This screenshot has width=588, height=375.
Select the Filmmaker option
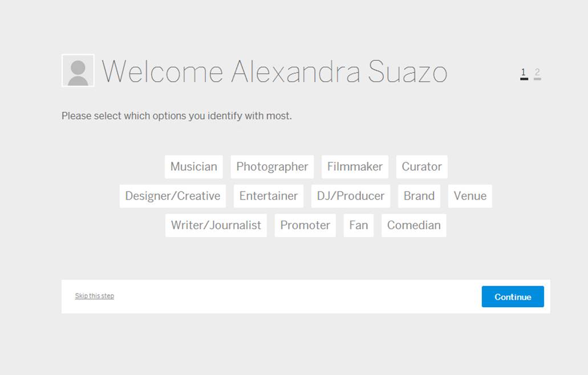(355, 167)
